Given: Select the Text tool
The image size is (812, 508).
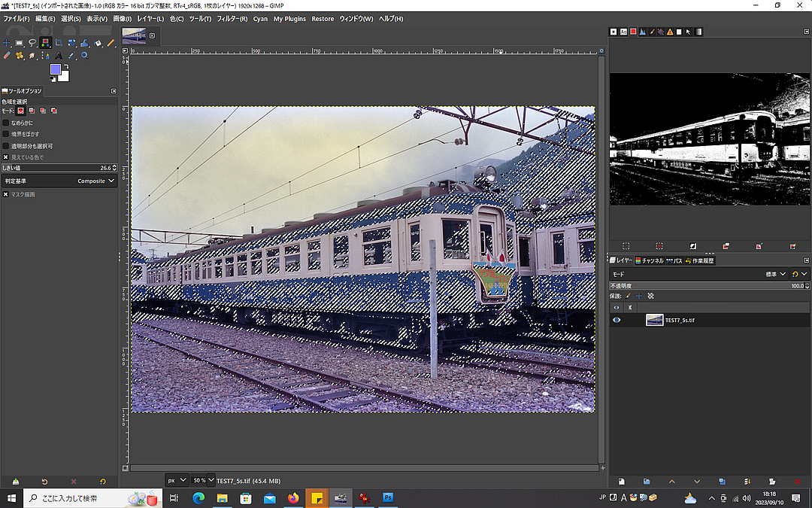Looking at the screenshot, I should click(59, 56).
